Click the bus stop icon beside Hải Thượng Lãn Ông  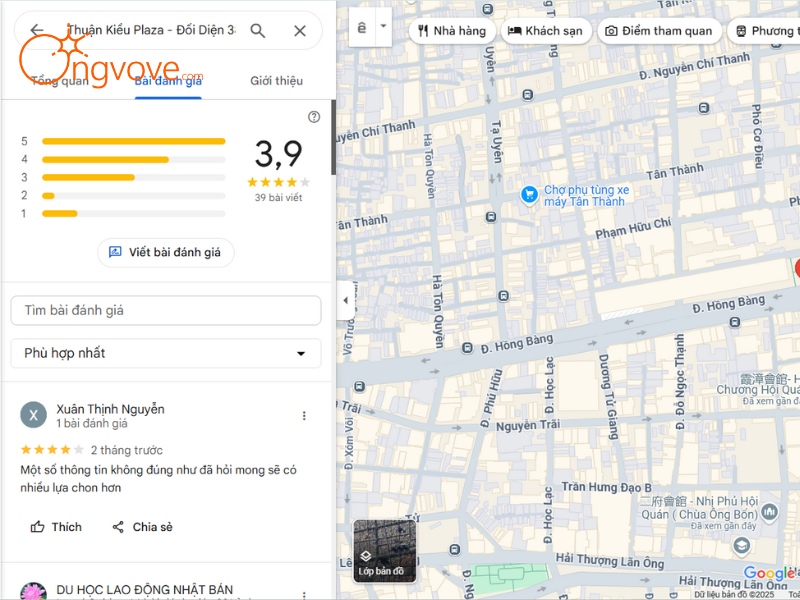coord(455,549)
